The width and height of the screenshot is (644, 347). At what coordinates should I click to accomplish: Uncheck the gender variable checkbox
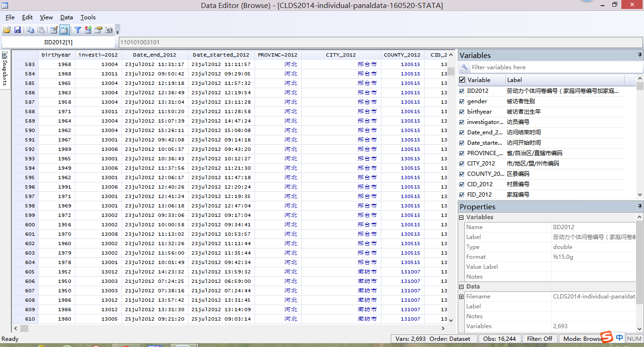click(x=462, y=101)
